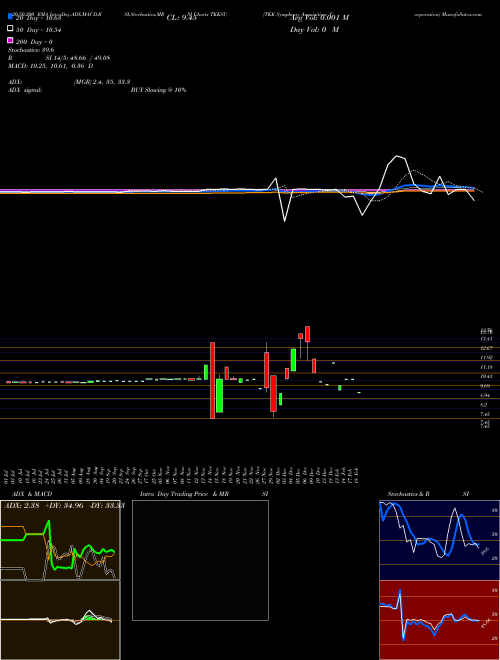The height and width of the screenshot is (660, 500).
Task: Click the 'SI 14/3: 48.66 / 49.08' value
Action: point(78,58)
